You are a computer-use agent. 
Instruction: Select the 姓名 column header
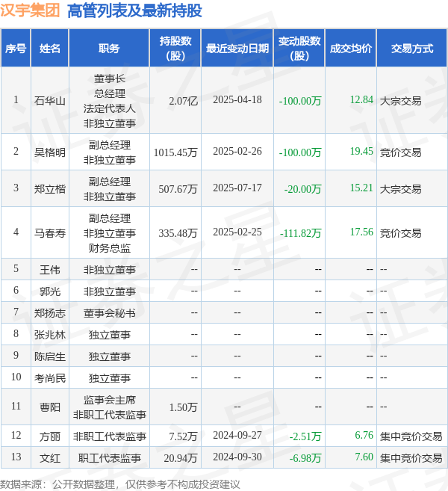click(x=50, y=49)
